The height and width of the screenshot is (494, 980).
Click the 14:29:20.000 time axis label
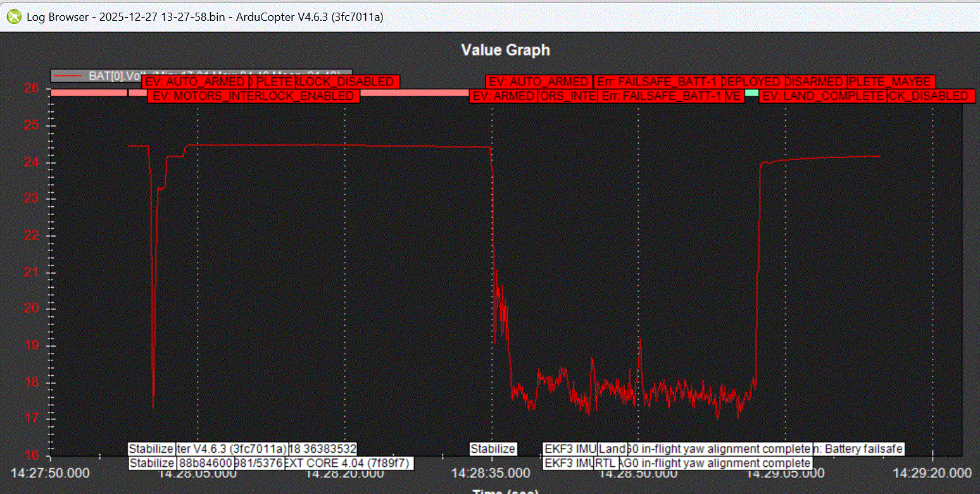coord(932,472)
